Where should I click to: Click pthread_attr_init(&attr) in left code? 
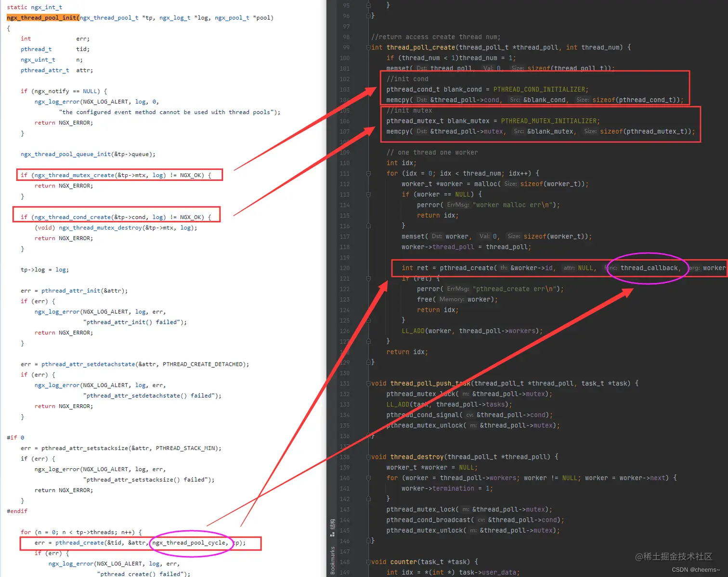[84, 291]
